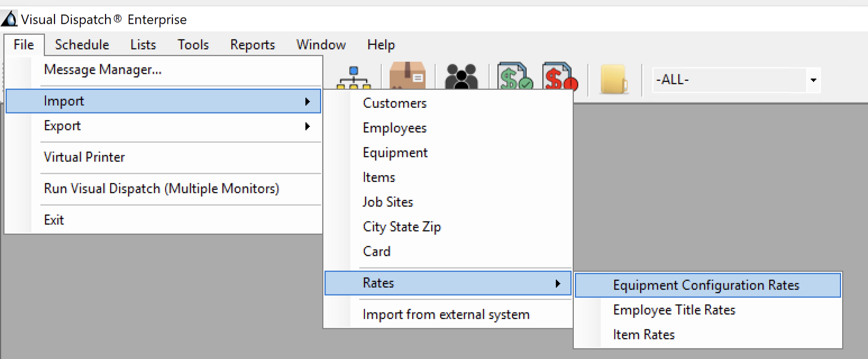Screen dimensions: 868x359
Task: Choose Job Sites import option
Action: 448,202
